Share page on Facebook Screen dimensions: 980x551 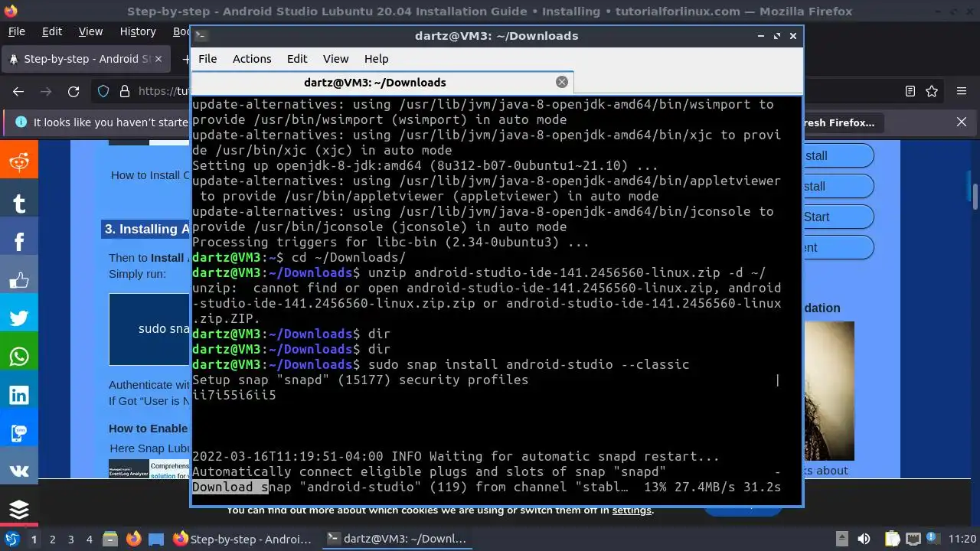coord(19,241)
